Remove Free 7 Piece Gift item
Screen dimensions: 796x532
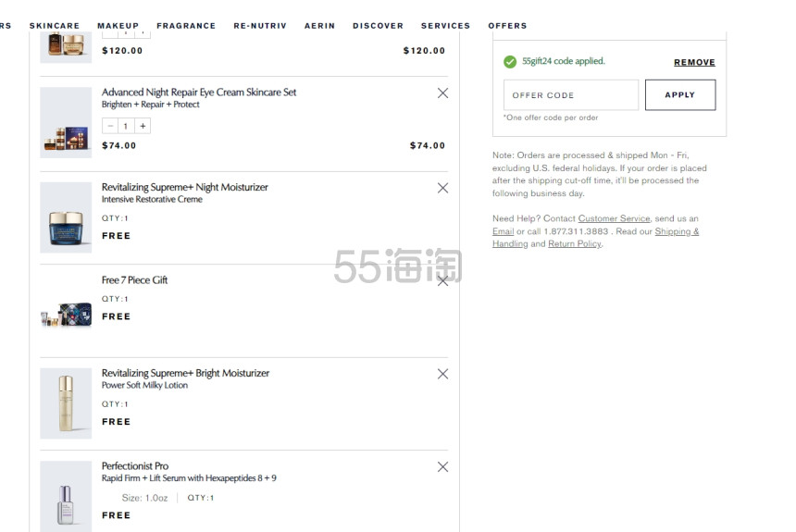(x=442, y=280)
